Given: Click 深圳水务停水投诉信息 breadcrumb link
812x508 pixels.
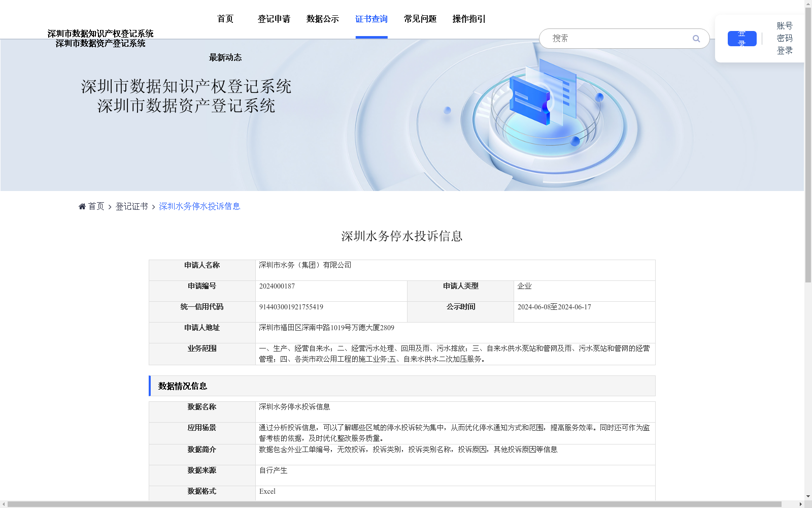Looking at the screenshot, I should pos(199,206).
